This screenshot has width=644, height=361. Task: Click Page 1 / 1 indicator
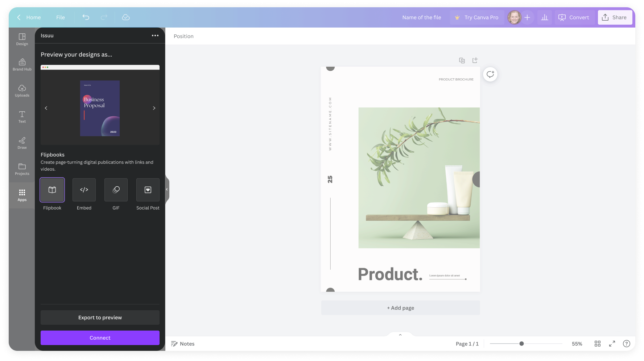(467, 344)
